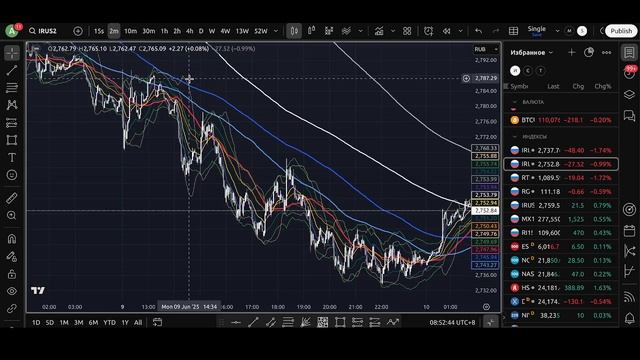Open the watchlist more options menu
Screen dimensions: 640x360
[x=607, y=52]
